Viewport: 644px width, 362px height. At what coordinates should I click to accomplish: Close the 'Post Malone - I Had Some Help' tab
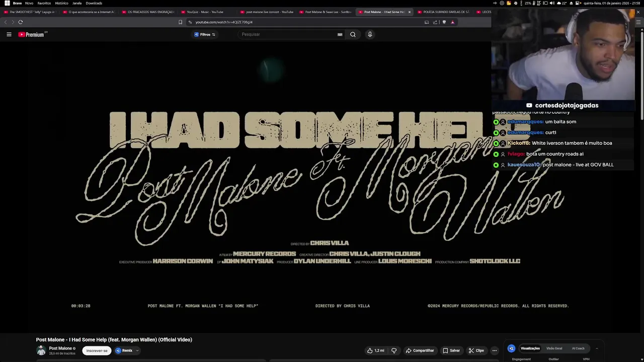point(410,12)
